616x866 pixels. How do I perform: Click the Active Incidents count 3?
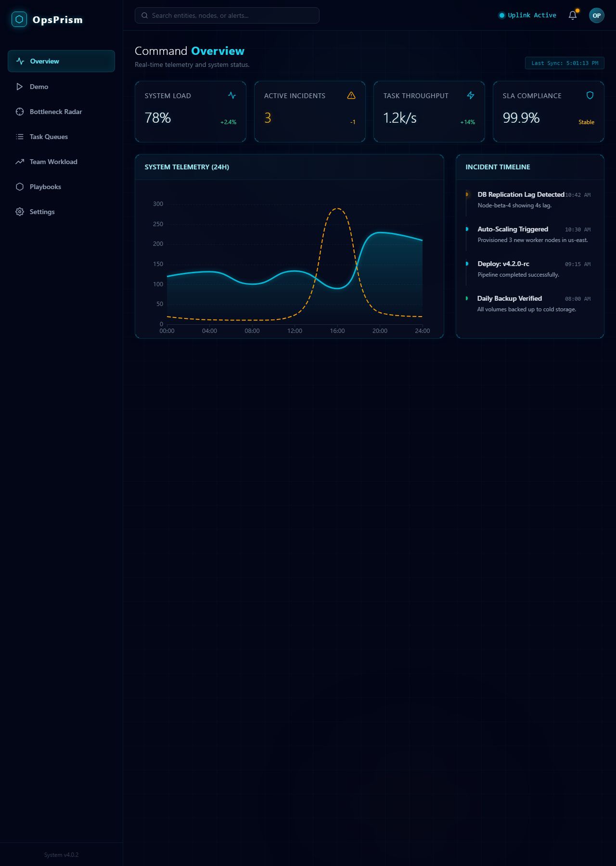tap(268, 118)
